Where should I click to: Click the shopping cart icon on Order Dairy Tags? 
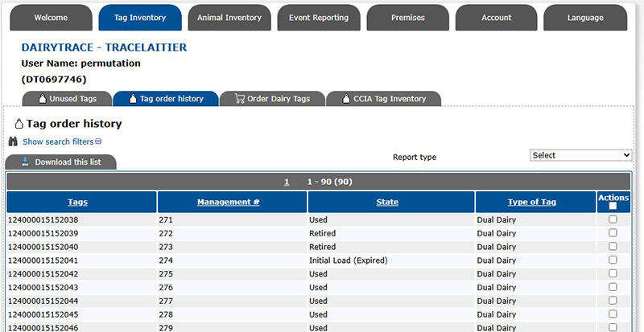pos(239,99)
